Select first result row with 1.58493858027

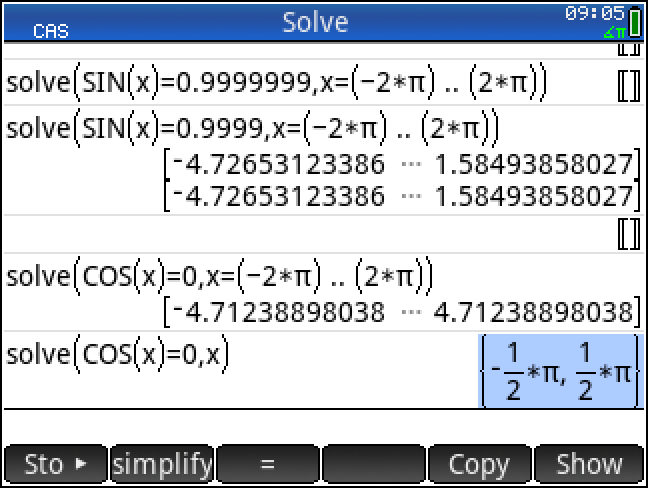point(398,164)
